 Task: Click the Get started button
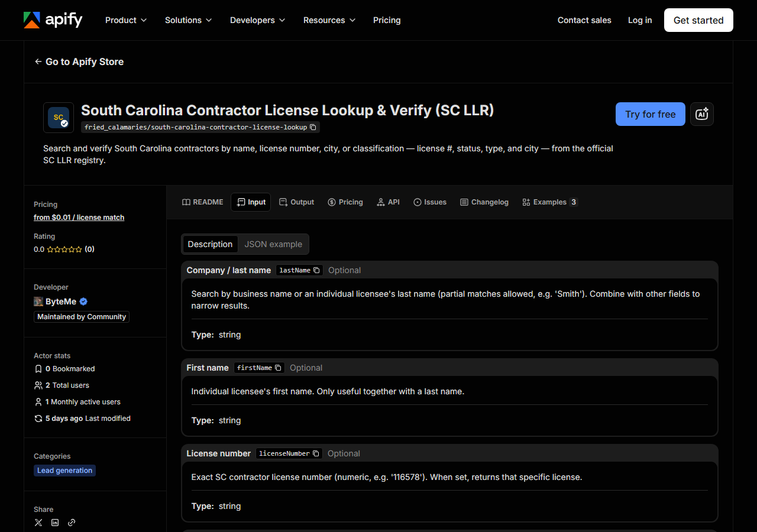click(698, 20)
